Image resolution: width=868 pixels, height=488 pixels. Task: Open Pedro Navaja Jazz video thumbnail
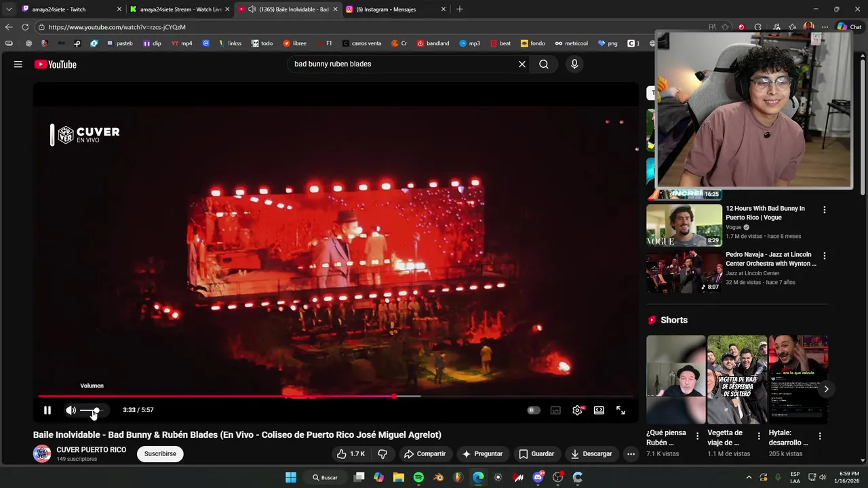tap(684, 272)
